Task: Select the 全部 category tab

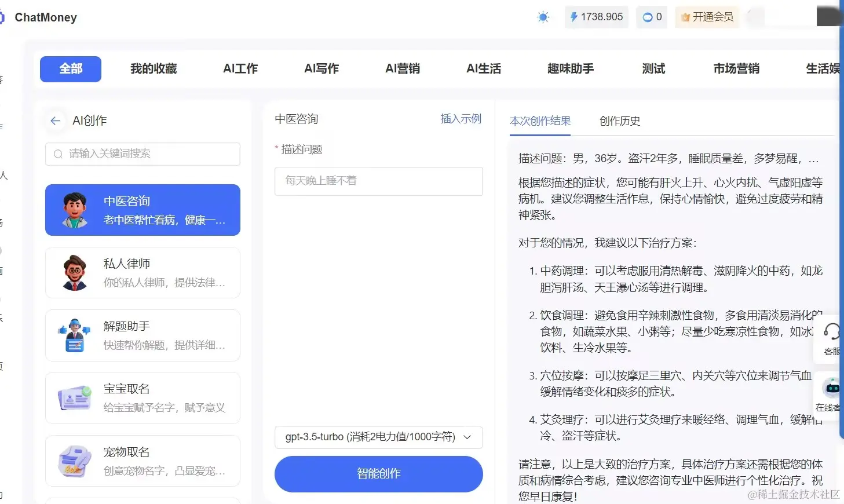Action: click(71, 69)
